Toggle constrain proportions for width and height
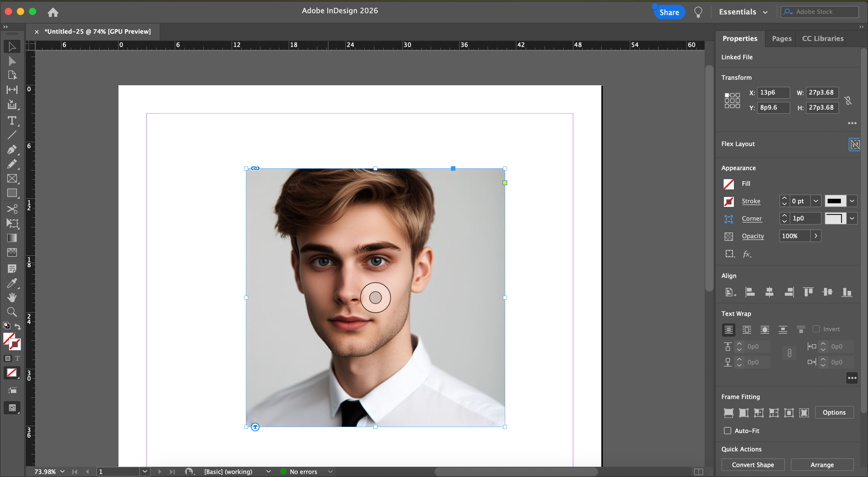Screen dimensions: 868x477 click(848, 100)
